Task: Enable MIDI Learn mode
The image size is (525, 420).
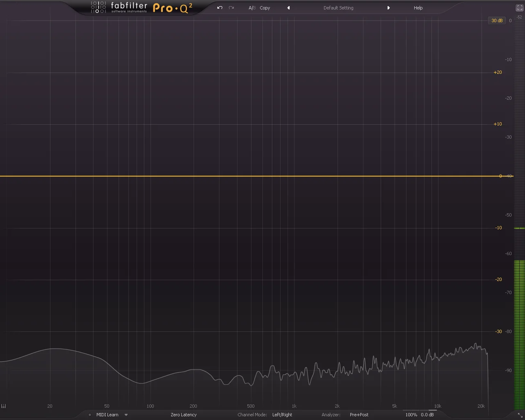Action: [x=107, y=415]
